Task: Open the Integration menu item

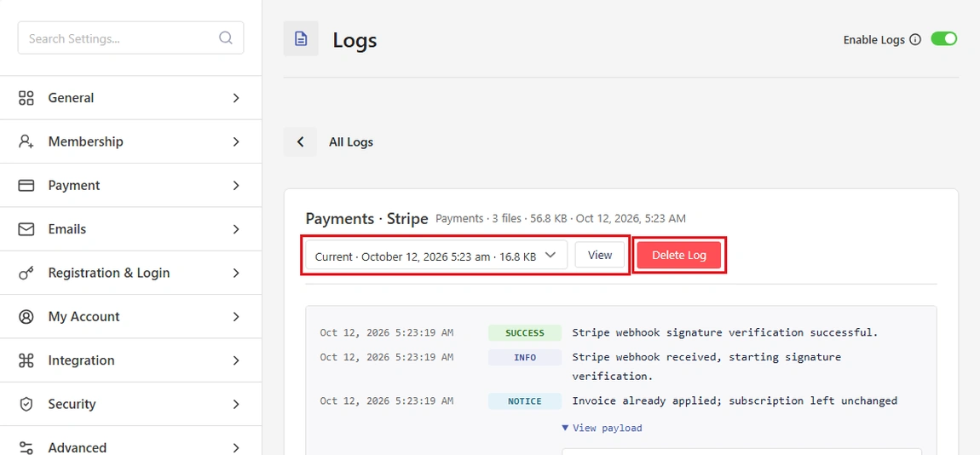Action: click(x=130, y=360)
